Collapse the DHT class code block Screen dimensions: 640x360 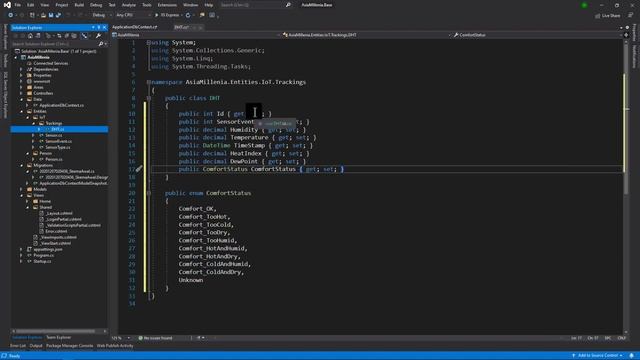pyautogui.click(x=149, y=98)
